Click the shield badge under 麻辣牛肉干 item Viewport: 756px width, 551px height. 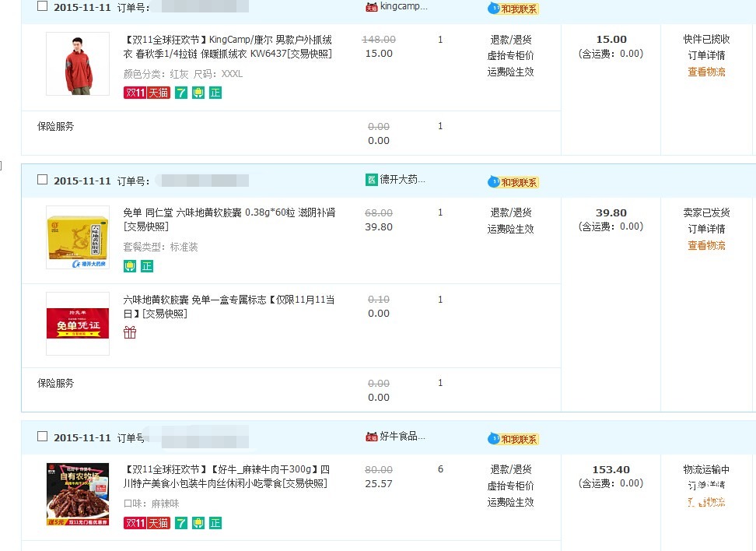click(198, 523)
